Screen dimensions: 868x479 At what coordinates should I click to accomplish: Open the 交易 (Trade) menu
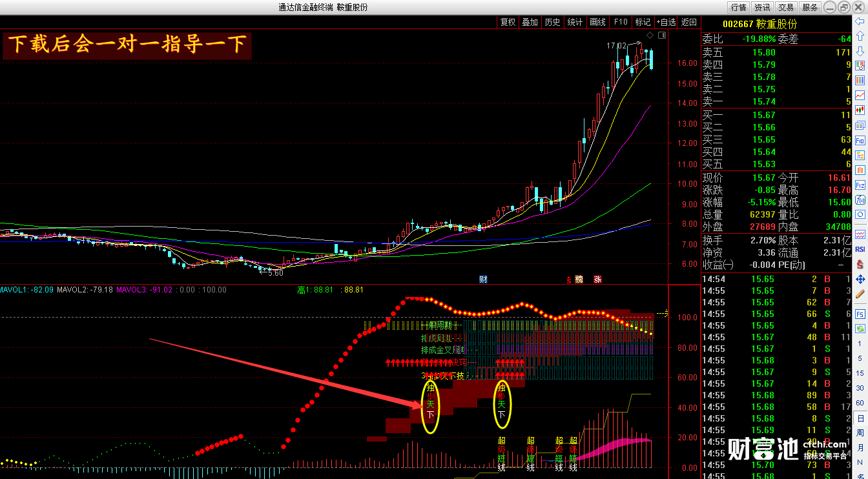(x=786, y=8)
